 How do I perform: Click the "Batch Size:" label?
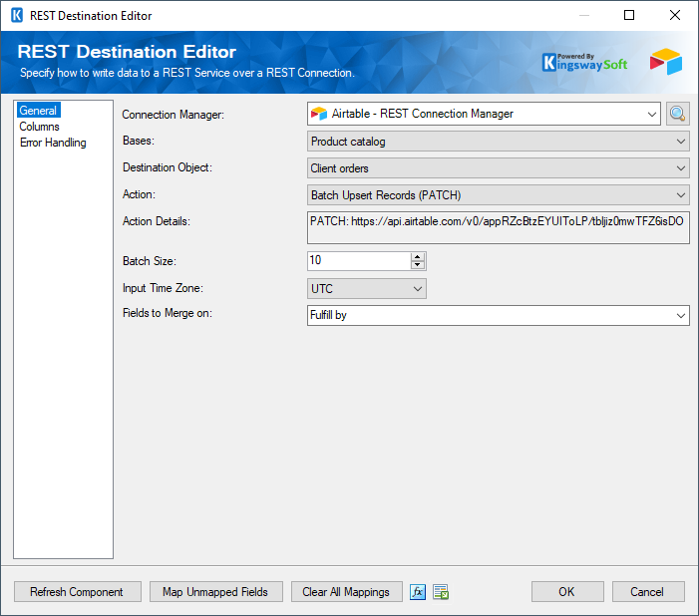coord(150,261)
